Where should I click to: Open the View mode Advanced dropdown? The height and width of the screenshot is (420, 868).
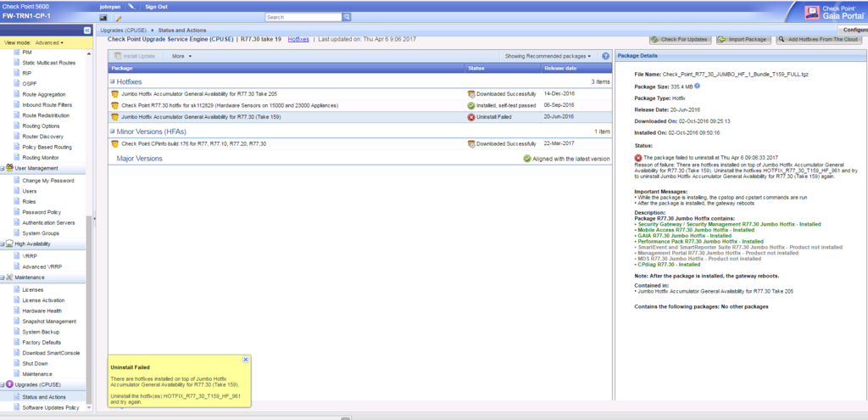pos(49,42)
